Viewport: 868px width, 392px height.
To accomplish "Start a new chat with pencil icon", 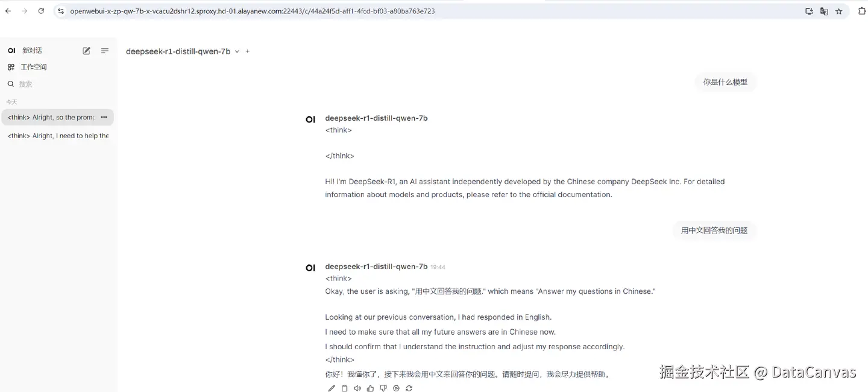I will pos(87,51).
